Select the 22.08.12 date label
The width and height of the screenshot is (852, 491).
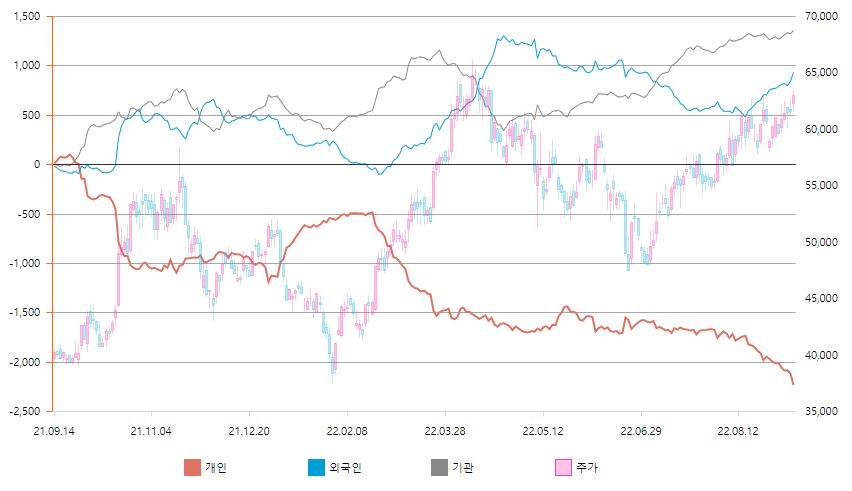tap(738, 431)
